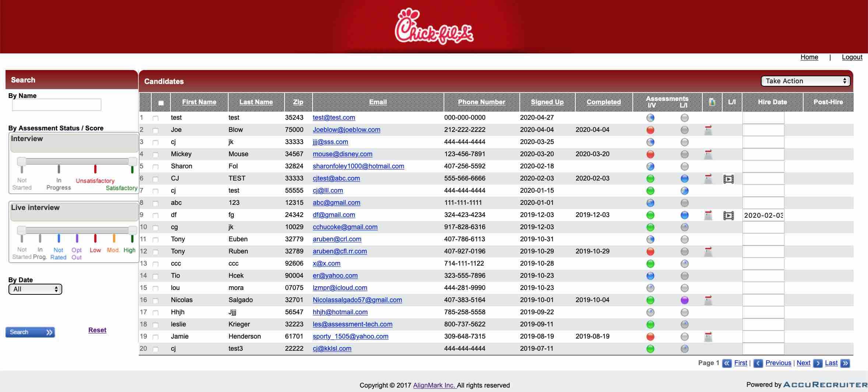Viewport: 868px width, 392px height.
Task: Click the chart icon in column header
Action: tap(712, 102)
